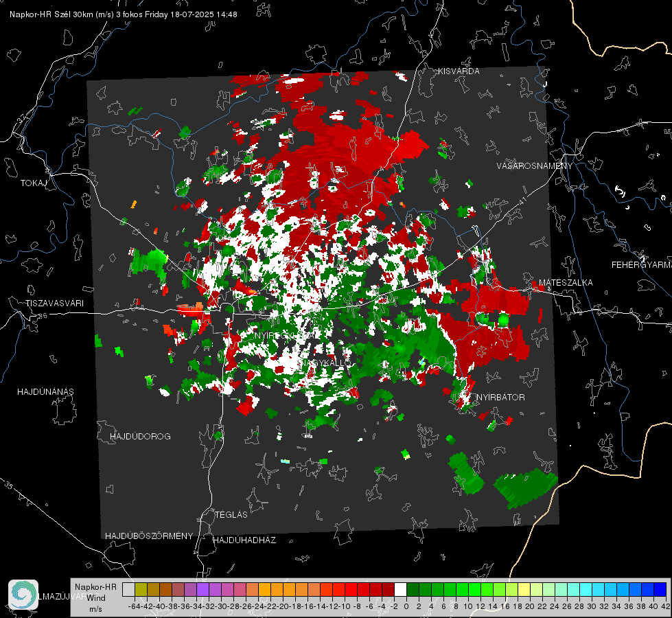Click the olive swatch above -64
Viewport: 672px width, 618px height.
point(141,590)
